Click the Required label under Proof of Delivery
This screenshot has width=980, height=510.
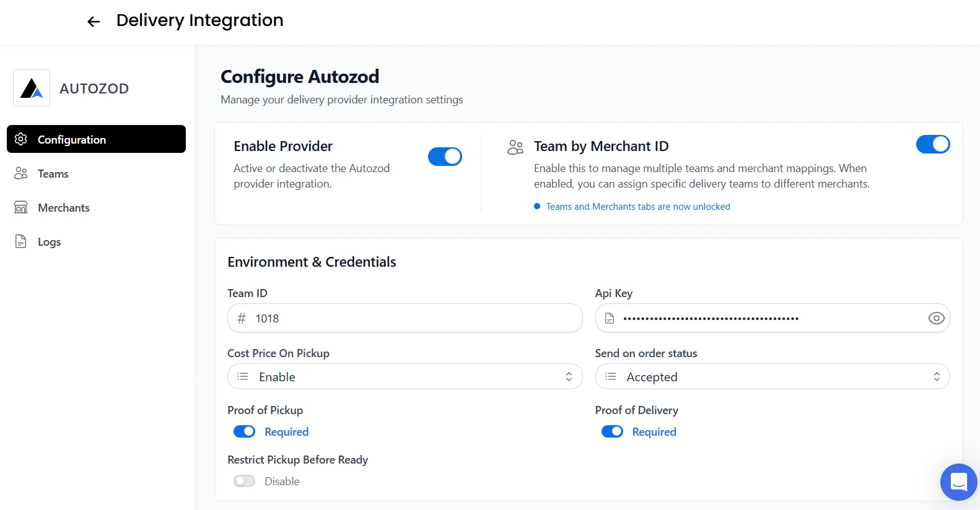click(x=654, y=432)
